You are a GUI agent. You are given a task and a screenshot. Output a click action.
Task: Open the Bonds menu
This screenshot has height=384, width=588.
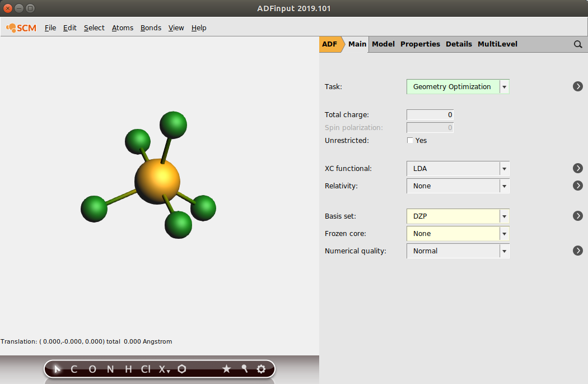pyautogui.click(x=151, y=28)
